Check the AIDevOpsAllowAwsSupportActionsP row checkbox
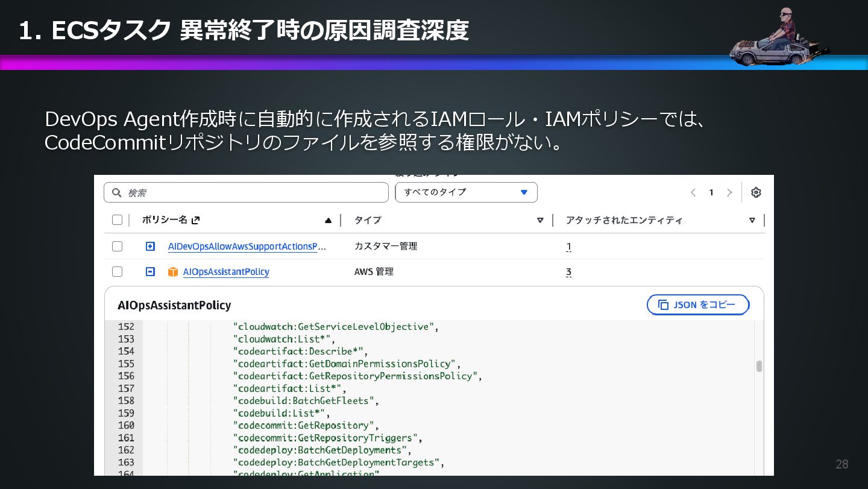 tap(118, 246)
